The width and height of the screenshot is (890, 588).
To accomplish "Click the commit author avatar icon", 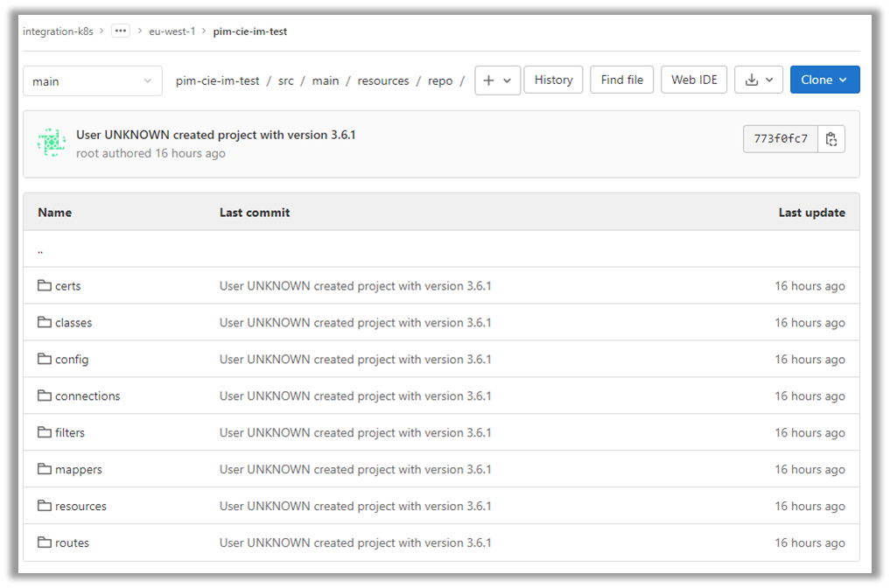I will click(52, 143).
